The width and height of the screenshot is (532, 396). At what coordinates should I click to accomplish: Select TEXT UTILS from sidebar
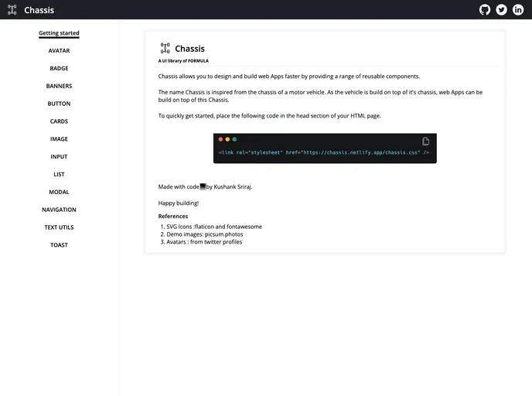coord(59,227)
